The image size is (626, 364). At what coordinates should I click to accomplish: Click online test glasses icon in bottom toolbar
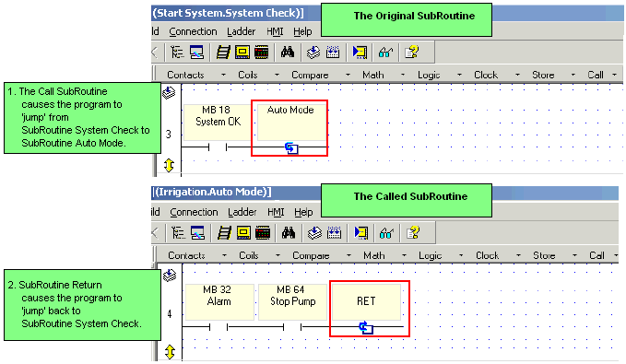click(x=386, y=233)
